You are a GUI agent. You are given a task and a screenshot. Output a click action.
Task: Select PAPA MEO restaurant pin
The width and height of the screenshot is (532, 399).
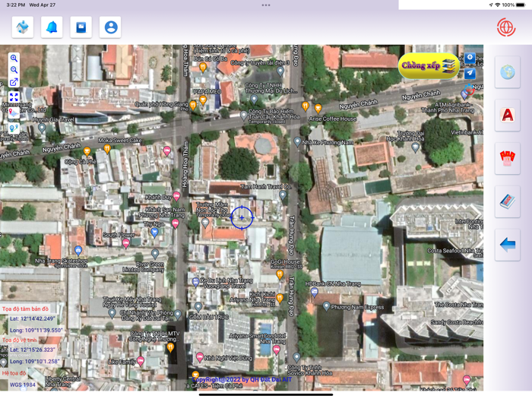pyautogui.click(x=203, y=100)
